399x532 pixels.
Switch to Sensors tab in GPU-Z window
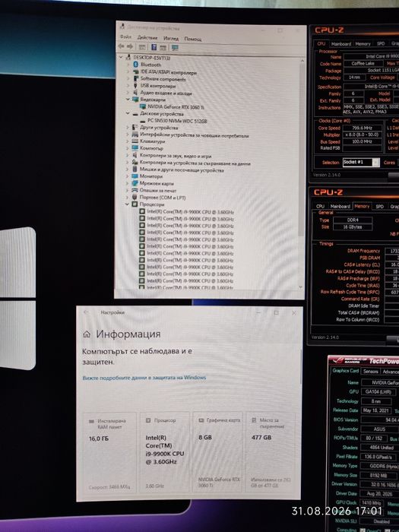click(x=371, y=372)
